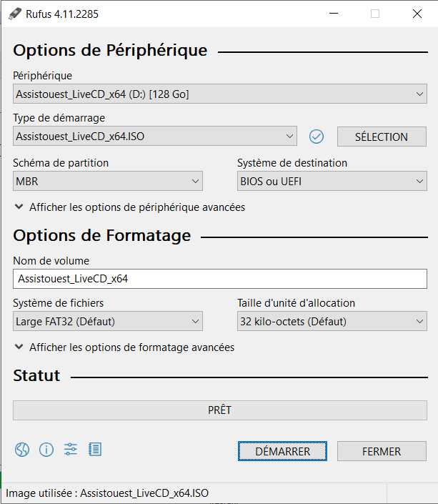This screenshot has width=438, height=504.
Task: Open the settings sliders icon
Action: [x=71, y=450]
